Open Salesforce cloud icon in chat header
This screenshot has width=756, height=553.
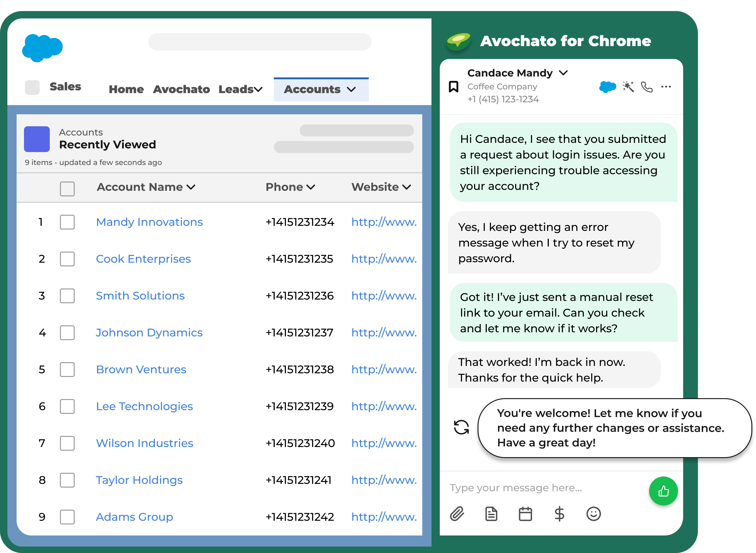point(607,87)
